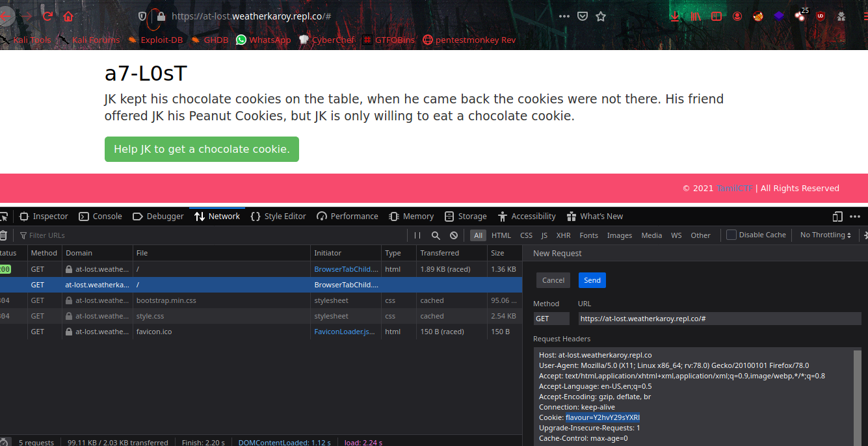Open the GET method dropdown in New Request
Viewport: 868px width, 446px height.
pyautogui.click(x=551, y=318)
